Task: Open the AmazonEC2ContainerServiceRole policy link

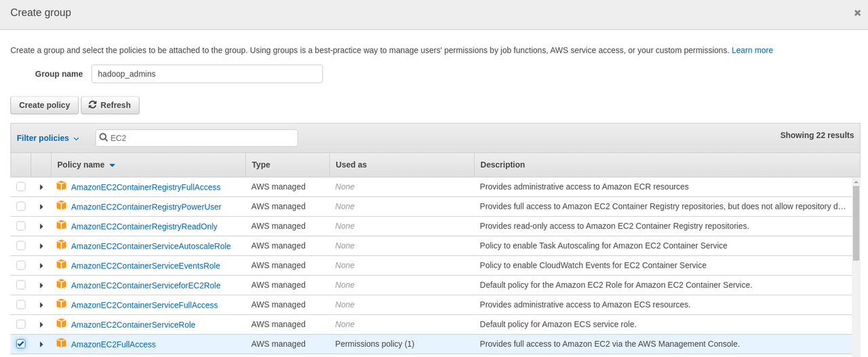Action: coord(133,324)
